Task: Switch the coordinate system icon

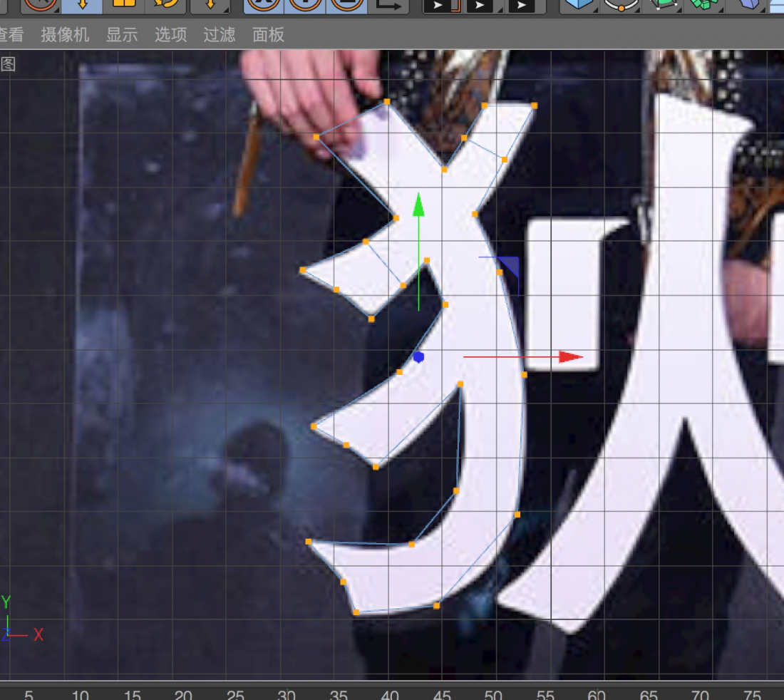Action: click(389, 6)
